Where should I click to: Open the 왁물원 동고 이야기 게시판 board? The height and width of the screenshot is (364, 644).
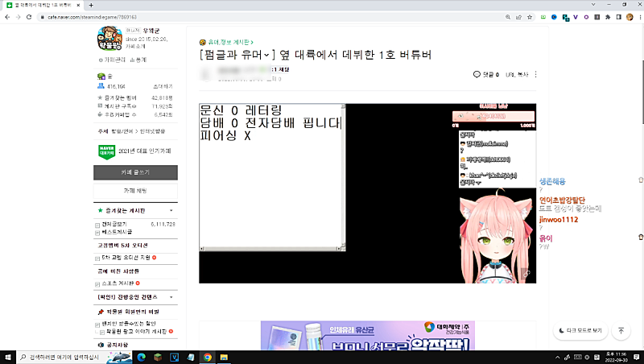click(136, 332)
